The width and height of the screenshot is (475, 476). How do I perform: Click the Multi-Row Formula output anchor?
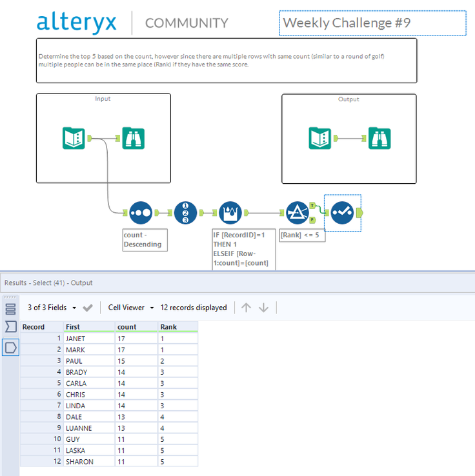pos(247,213)
